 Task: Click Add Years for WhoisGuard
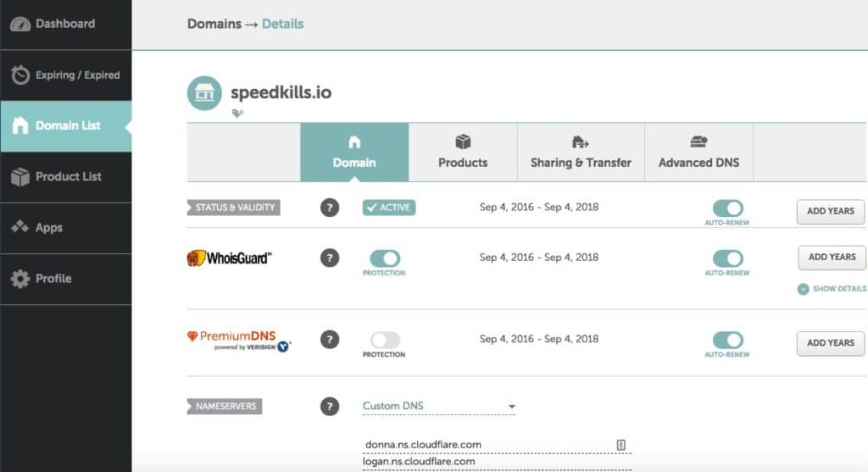832,258
